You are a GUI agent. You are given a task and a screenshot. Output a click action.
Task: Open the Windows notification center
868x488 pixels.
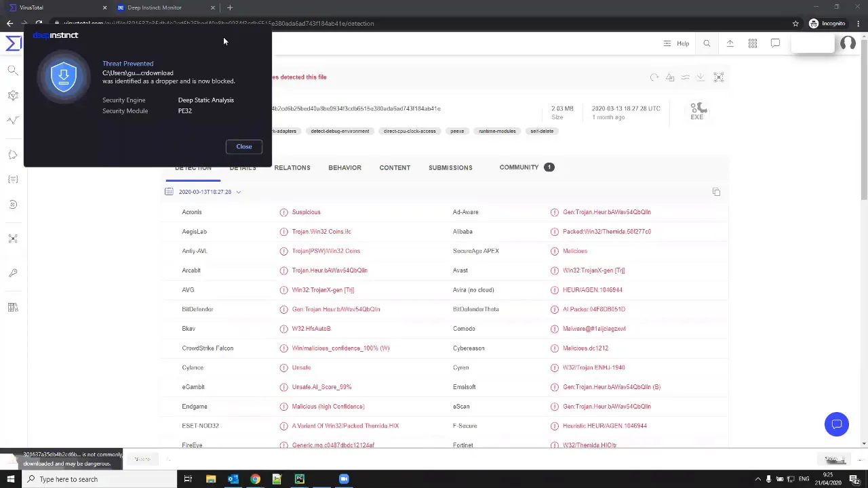(854, 479)
